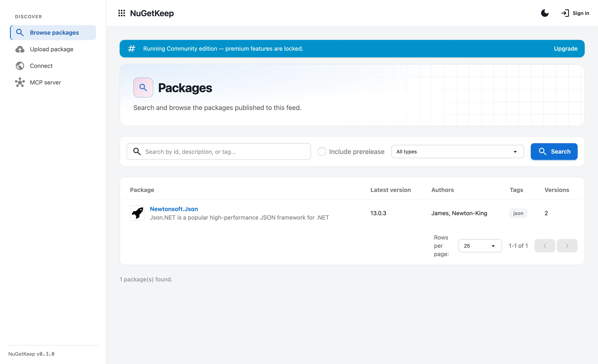Click the json tag chip
This screenshot has width=598, height=364.
point(518,213)
